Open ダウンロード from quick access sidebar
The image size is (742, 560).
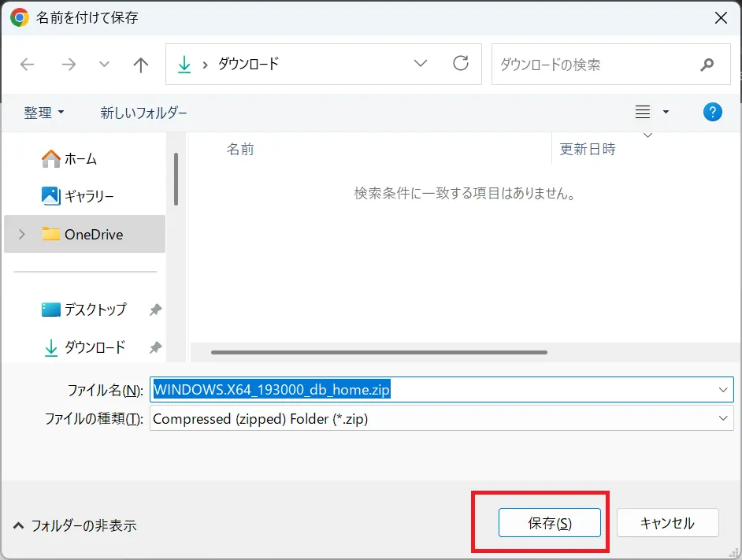pyautogui.click(x=84, y=347)
